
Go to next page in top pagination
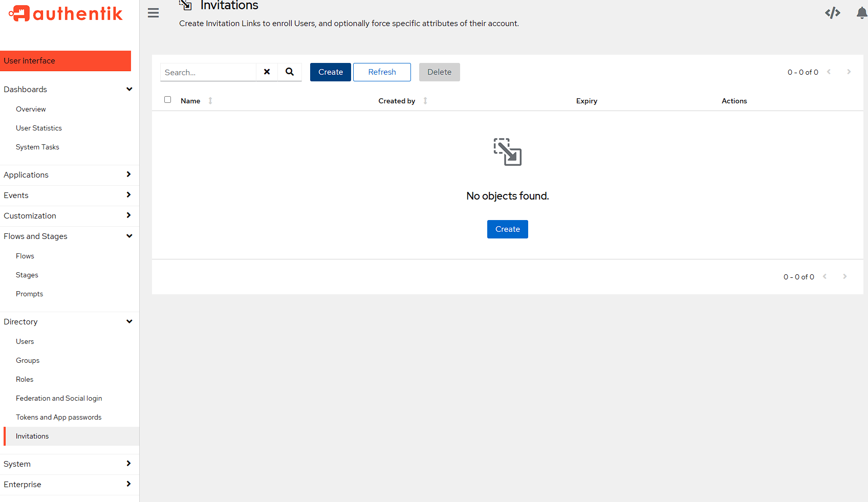coord(849,72)
